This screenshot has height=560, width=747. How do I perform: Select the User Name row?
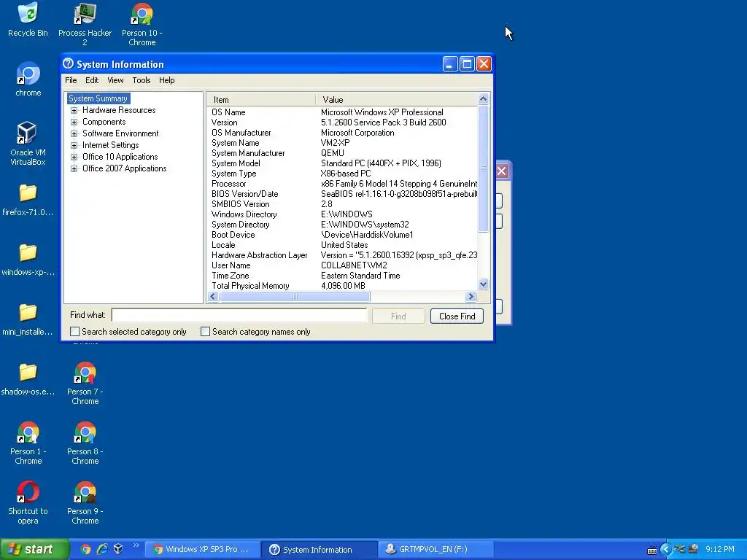[343, 265]
